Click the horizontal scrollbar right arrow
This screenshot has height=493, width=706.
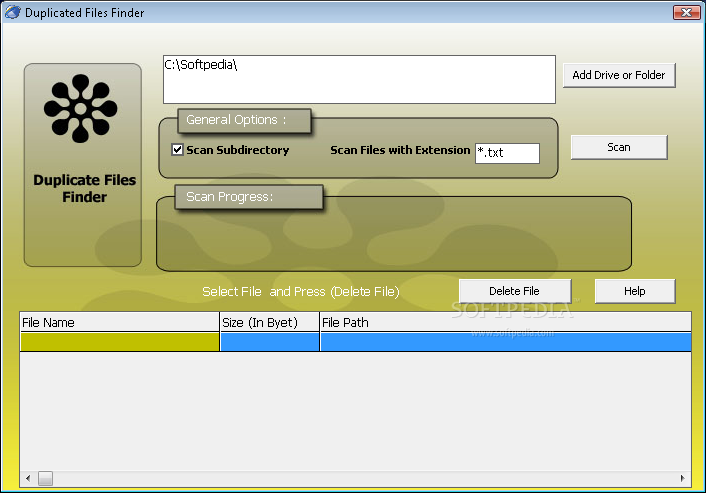[683, 478]
